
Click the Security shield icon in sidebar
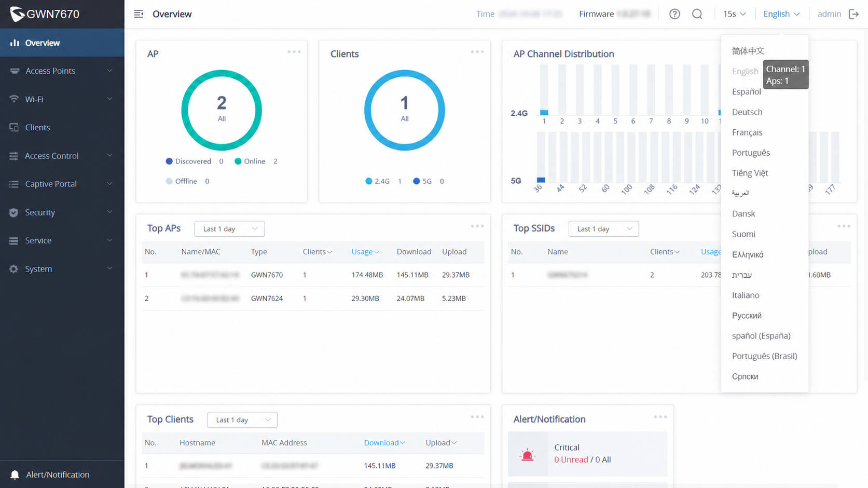click(13, 212)
